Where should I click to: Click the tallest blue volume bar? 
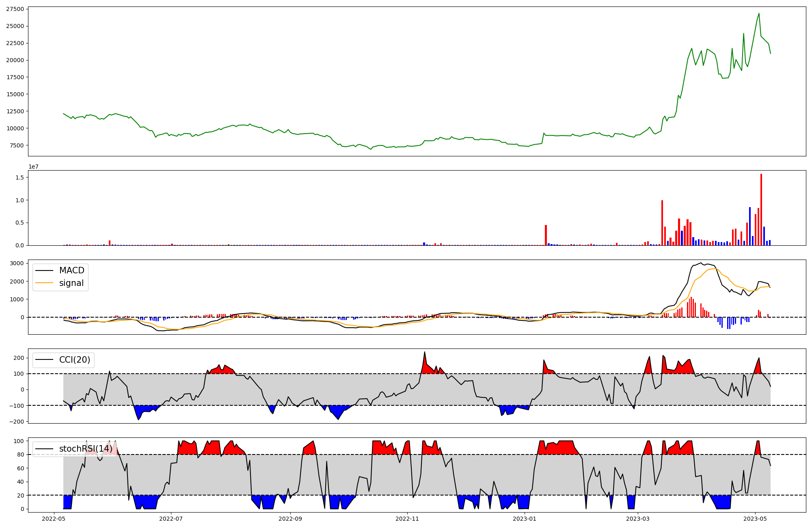[x=750, y=226]
